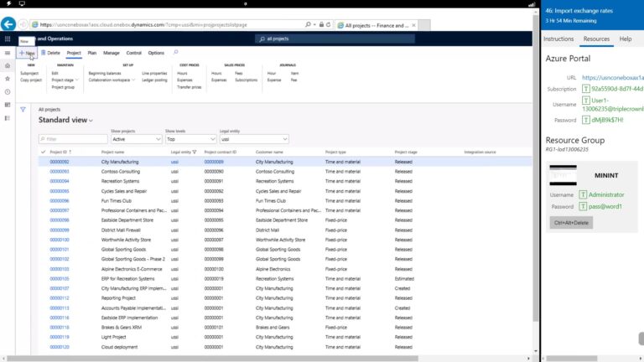Copy the Subscription ID with T icon
644x362 pixels.
pyautogui.click(x=585, y=89)
